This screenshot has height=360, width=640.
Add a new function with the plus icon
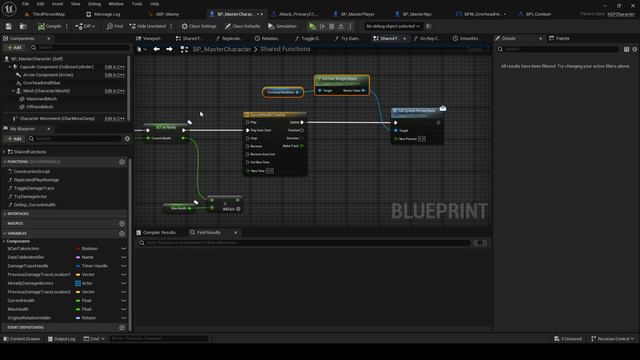(122, 162)
